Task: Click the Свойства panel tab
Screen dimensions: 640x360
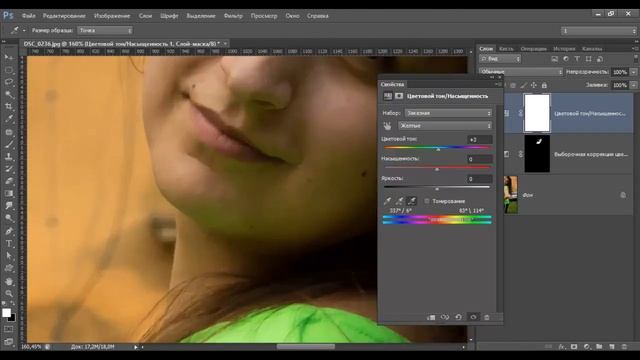Action: click(x=392, y=84)
